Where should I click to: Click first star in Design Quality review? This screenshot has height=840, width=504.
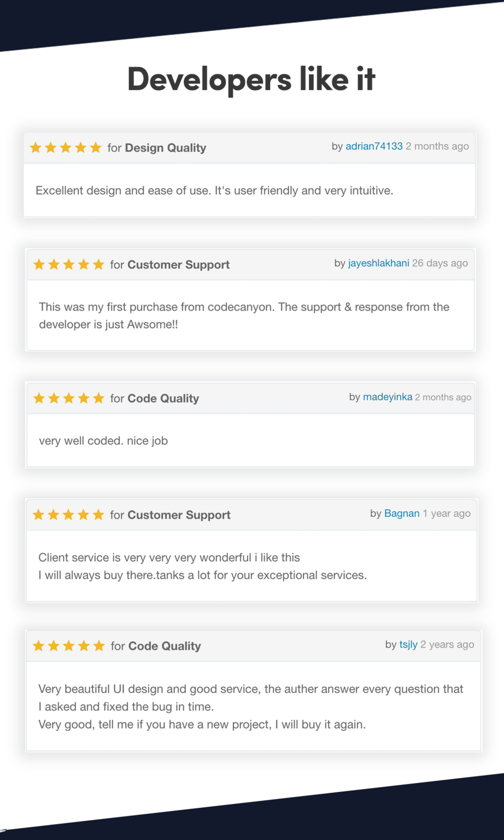pyautogui.click(x=36, y=147)
